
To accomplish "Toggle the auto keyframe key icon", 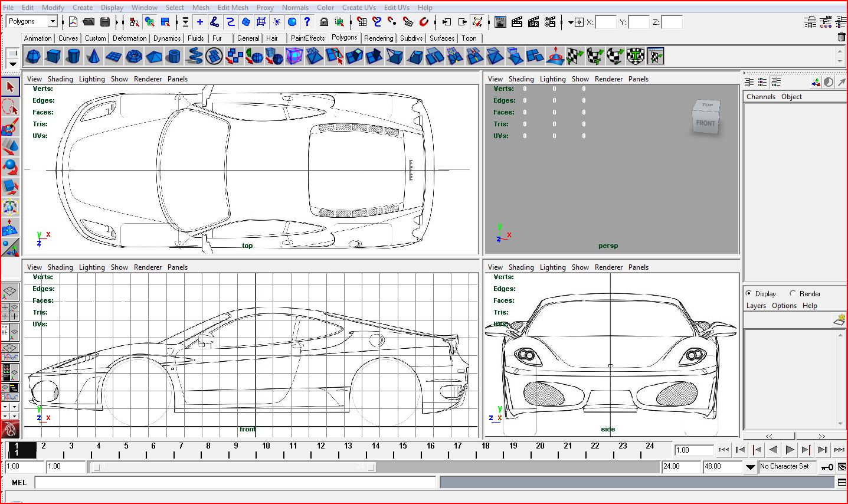I will [827, 467].
